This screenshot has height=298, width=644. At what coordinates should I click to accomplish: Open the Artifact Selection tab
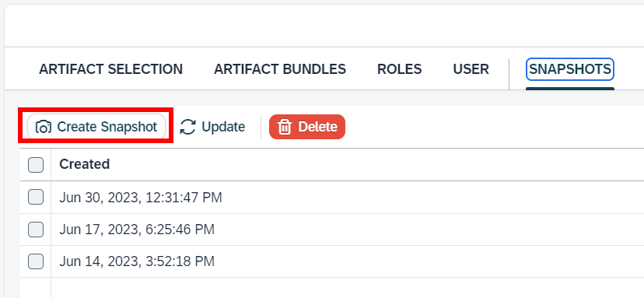coord(111,69)
